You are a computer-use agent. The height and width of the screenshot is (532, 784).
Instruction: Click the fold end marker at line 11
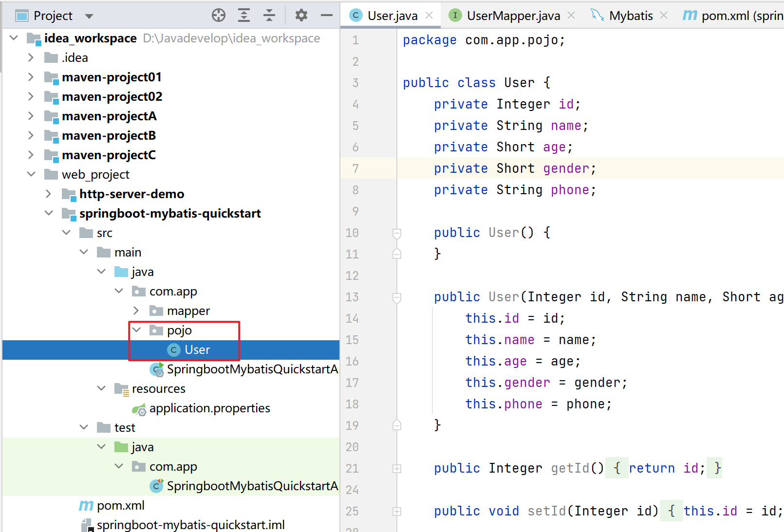[x=397, y=254]
